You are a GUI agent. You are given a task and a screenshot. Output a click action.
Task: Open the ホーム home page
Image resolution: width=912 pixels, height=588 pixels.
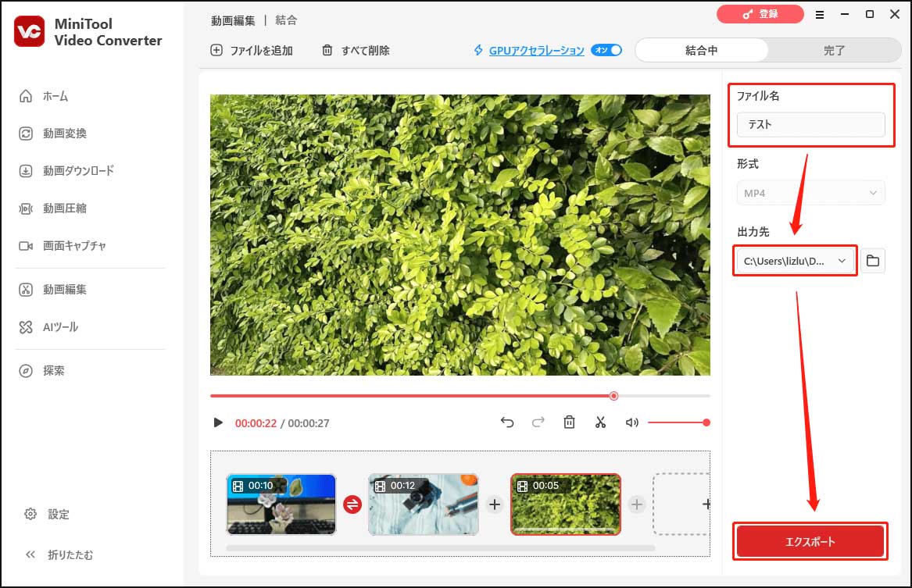pos(45,97)
